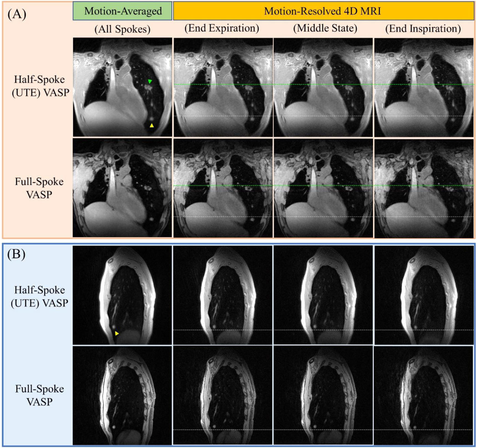Open panel B Full-Spoke End Expiration image
Image resolution: width=477 pixels, height=448 pixels.
coord(223,395)
